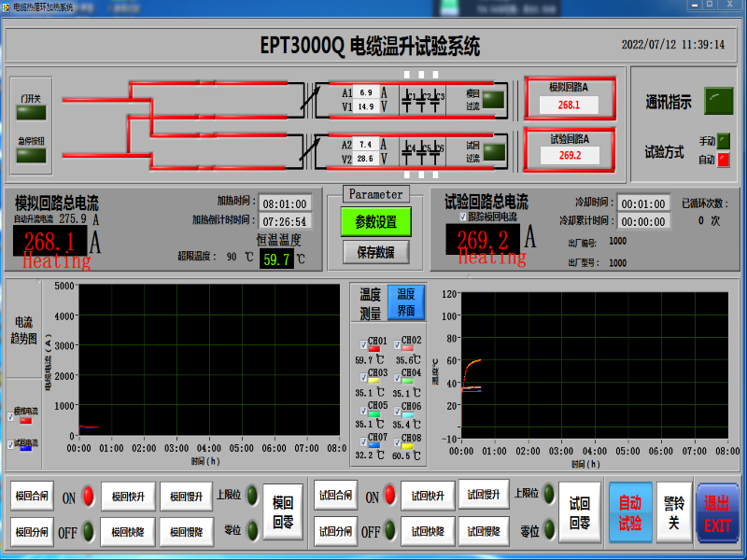
Task: Click the date and time 2022/07/12 text
Action: [x=672, y=44]
